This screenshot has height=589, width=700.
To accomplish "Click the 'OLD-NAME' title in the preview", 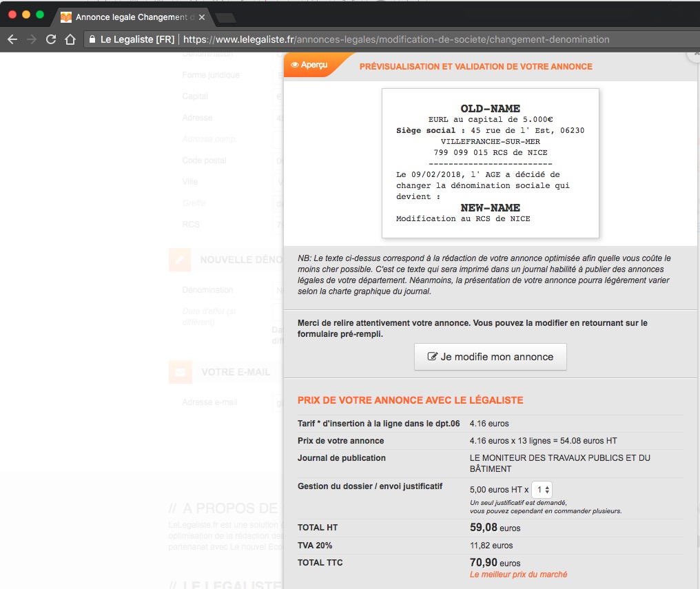I will [x=490, y=108].
